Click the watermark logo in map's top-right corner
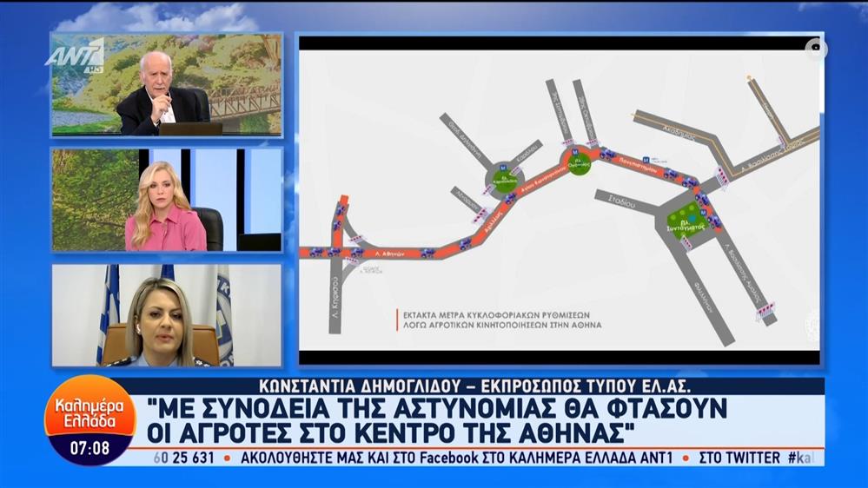The height and width of the screenshot is (488, 868). click(x=815, y=49)
